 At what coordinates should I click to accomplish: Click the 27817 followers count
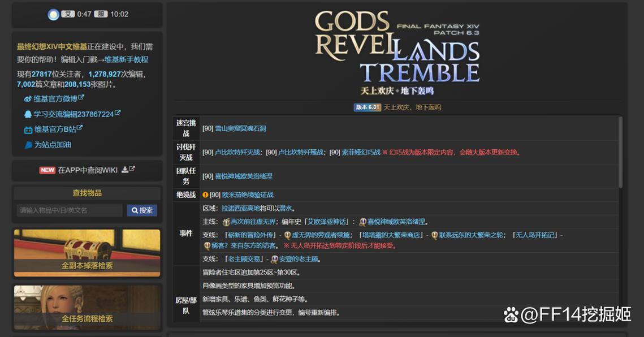(x=41, y=74)
